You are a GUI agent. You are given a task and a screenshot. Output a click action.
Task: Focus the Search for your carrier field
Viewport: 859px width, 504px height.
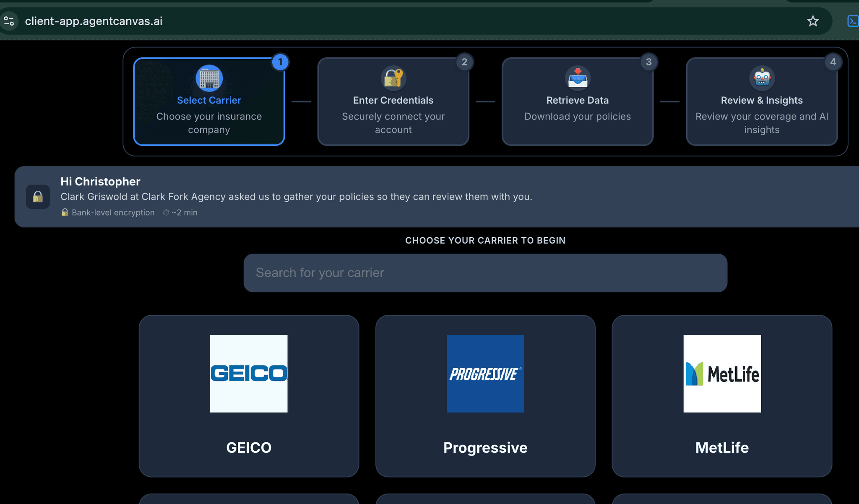point(485,273)
